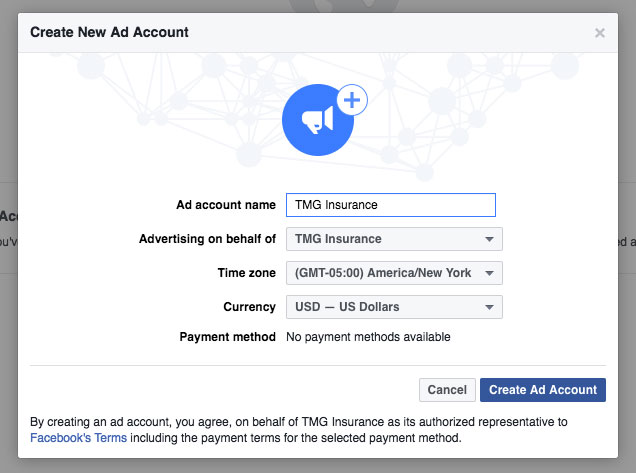Open the Time zone dropdown
Viewport: 636px width, 473px height.
(x=394, y=273)
